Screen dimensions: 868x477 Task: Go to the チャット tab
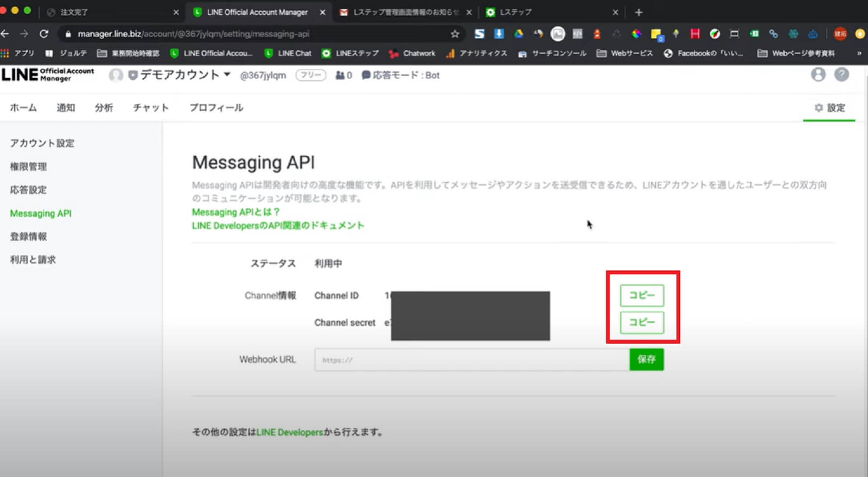click(151, 107)
